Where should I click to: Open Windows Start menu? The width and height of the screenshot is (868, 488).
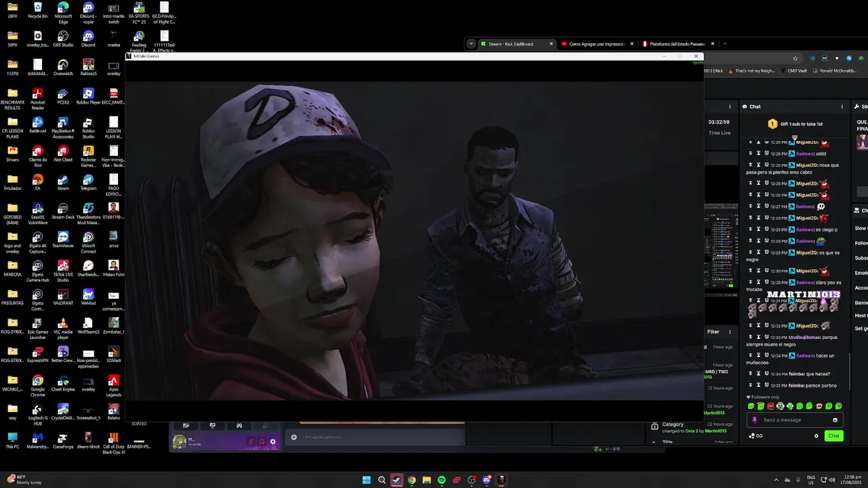(367, 480)
